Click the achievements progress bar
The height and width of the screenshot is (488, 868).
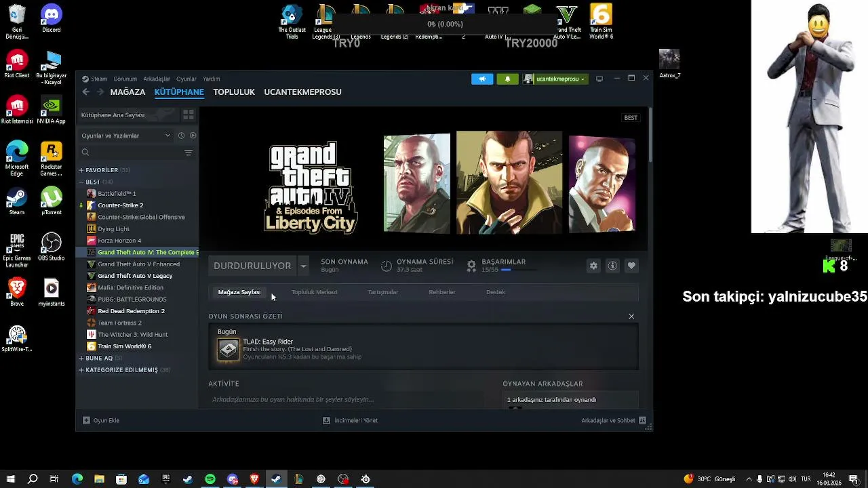[x=519, y=269]
